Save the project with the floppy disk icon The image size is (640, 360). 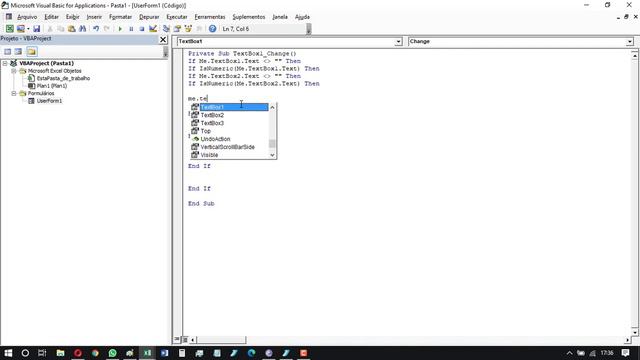coord(36,29)
